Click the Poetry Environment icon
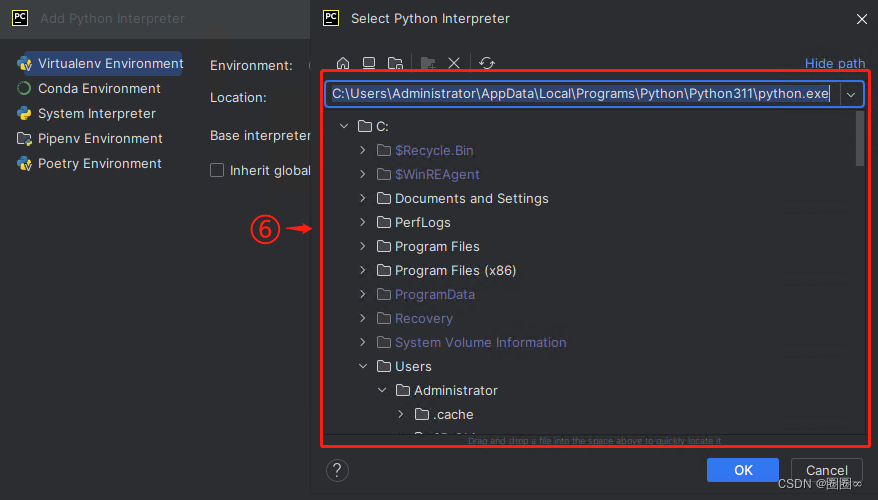 click(24, 163)
